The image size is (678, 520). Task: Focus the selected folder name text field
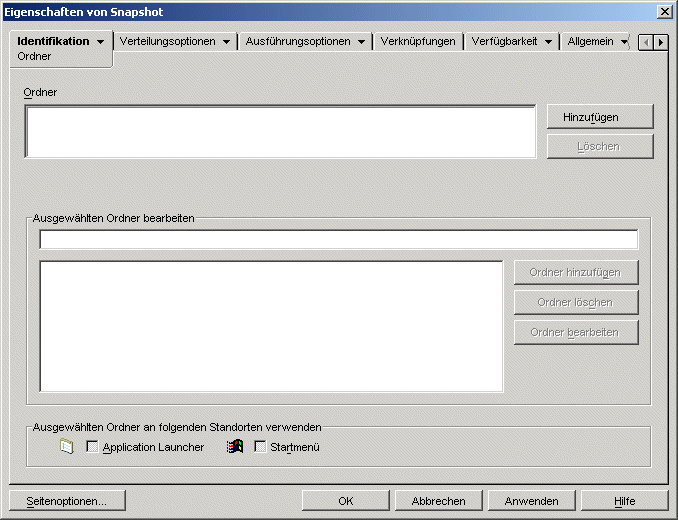pyautogui.click(x=339, y=239)
